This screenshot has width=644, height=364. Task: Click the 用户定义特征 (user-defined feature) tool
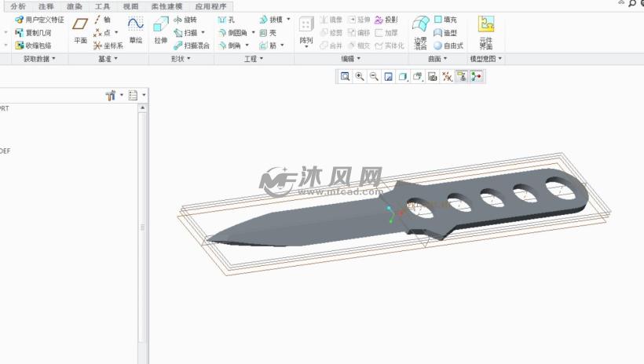(x=39, y=20)
